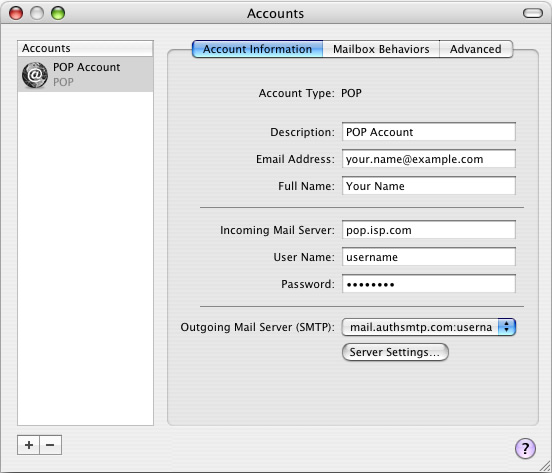Zoom the window with the green button
The width and height of the screenshot is (552, 473).
(58, 13)
